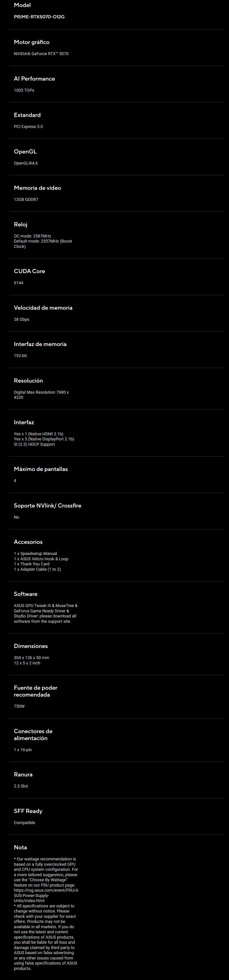Click the CUDA Core heading

tap(29, 271)
